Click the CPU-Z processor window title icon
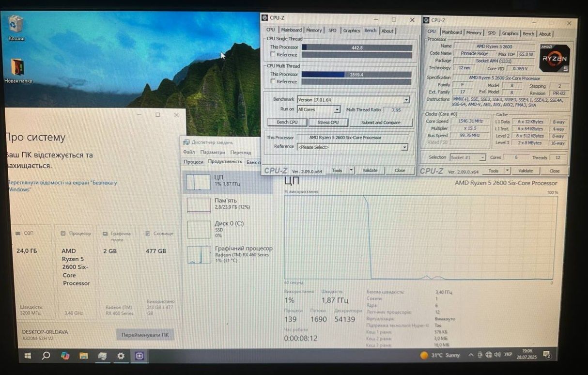 426,20
